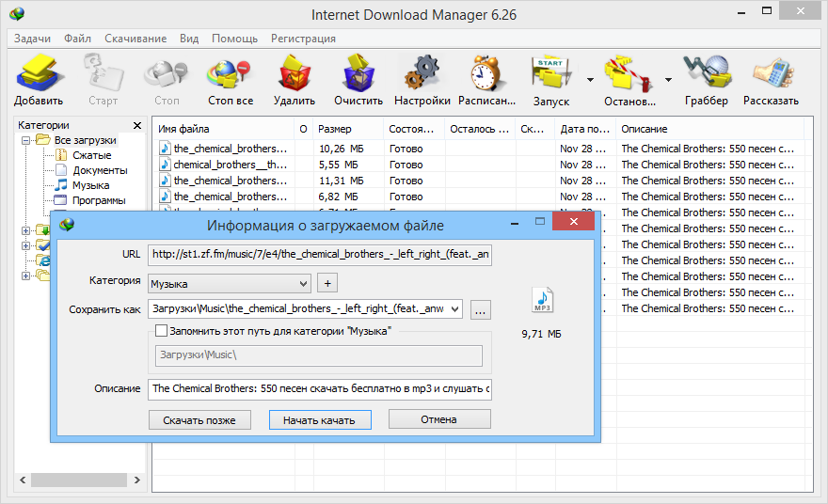Image resolution: width=828 pixels, height=504 pixels.
Task: Close the Категории panel
Action: tap(137, 126)
